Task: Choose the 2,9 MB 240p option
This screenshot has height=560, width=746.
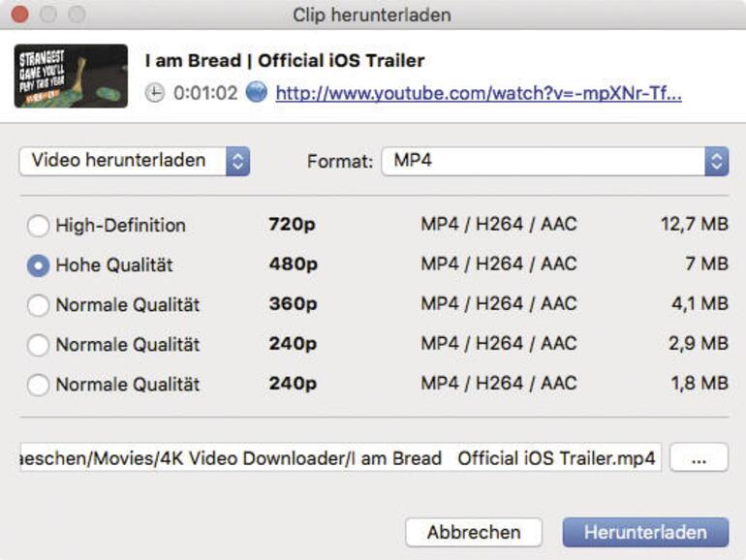Action: [x=38, y=345]
